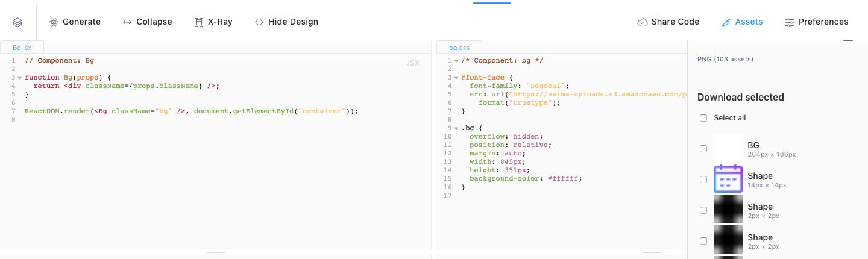Switch to the Assets panel label
868x259 pixels.
(749, 22)
